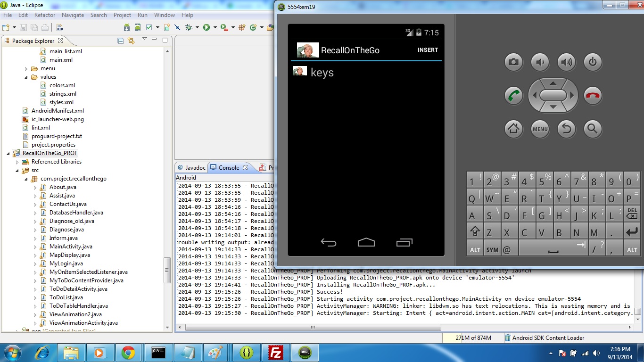Click the Print icon in toolbar
This screenshot has width=644, height=362.
pos(45,27)
